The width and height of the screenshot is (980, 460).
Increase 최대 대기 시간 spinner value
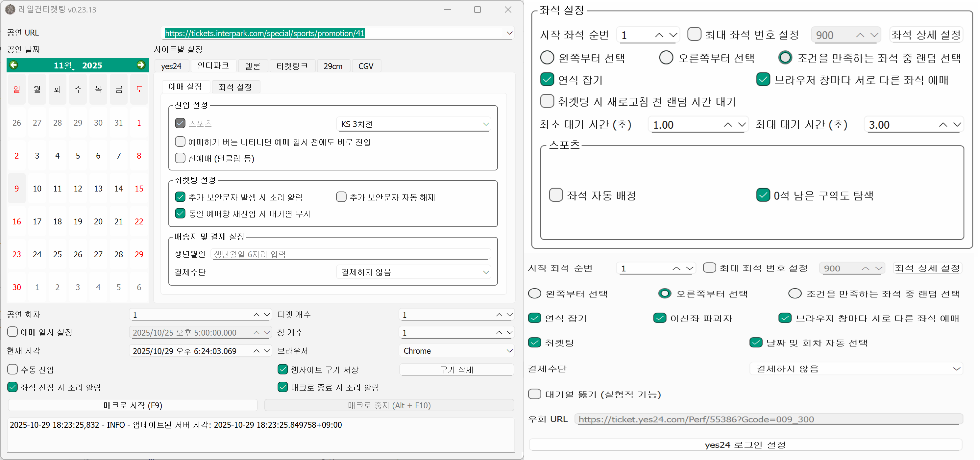[x=943, y=124]
